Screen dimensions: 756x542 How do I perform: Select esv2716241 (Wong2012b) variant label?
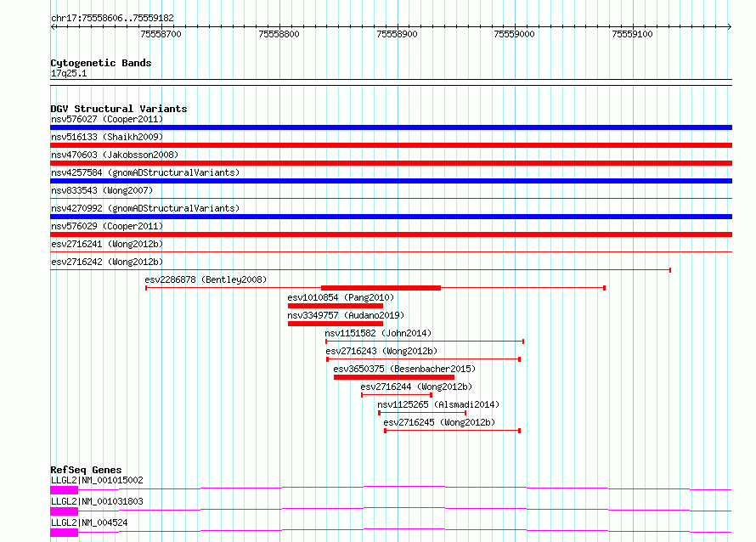click(107, 244)
